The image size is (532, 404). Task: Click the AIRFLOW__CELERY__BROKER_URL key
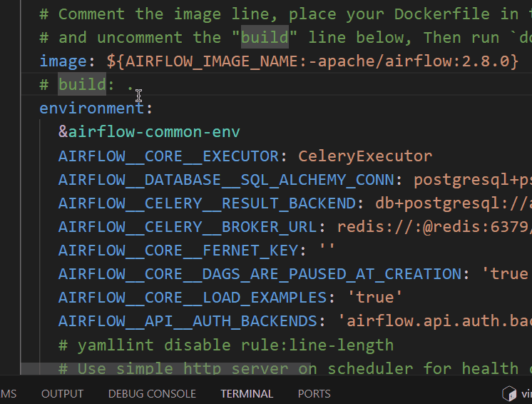[x=188, y=227]
